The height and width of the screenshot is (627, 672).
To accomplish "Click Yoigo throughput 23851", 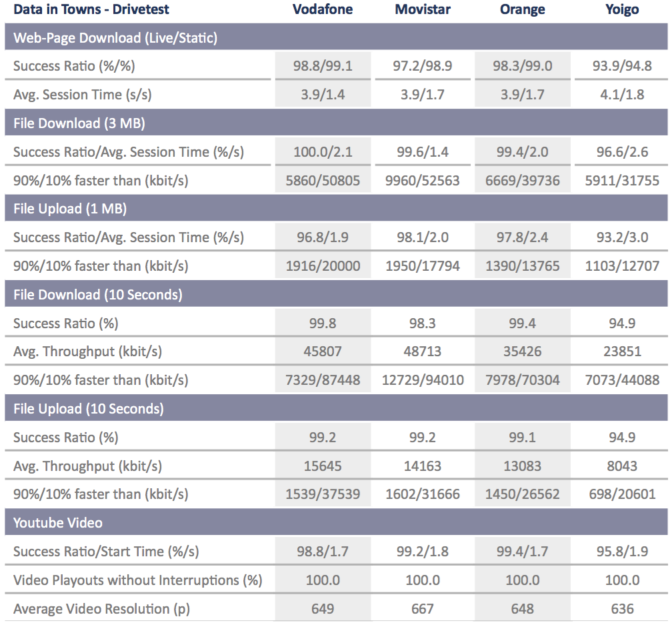I will [622, 352].
